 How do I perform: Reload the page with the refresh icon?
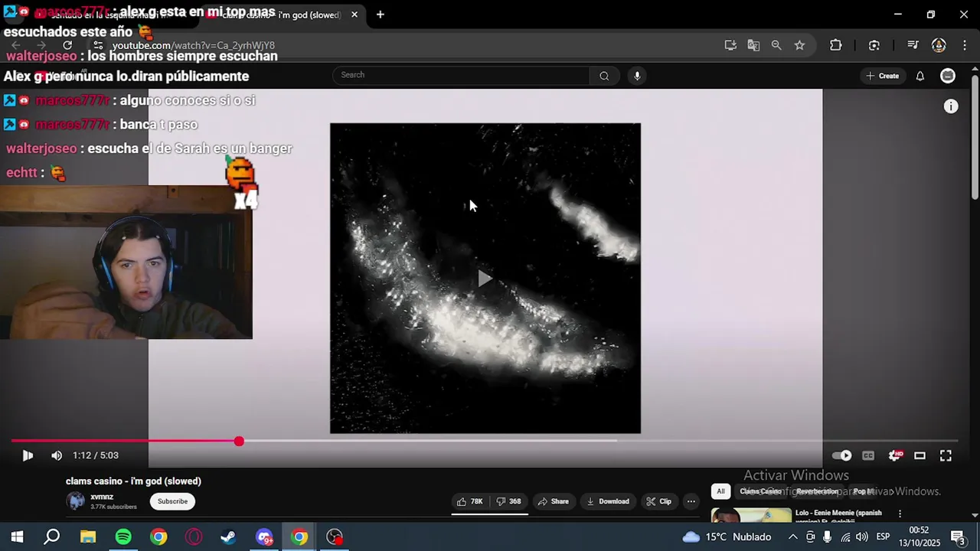67,45
